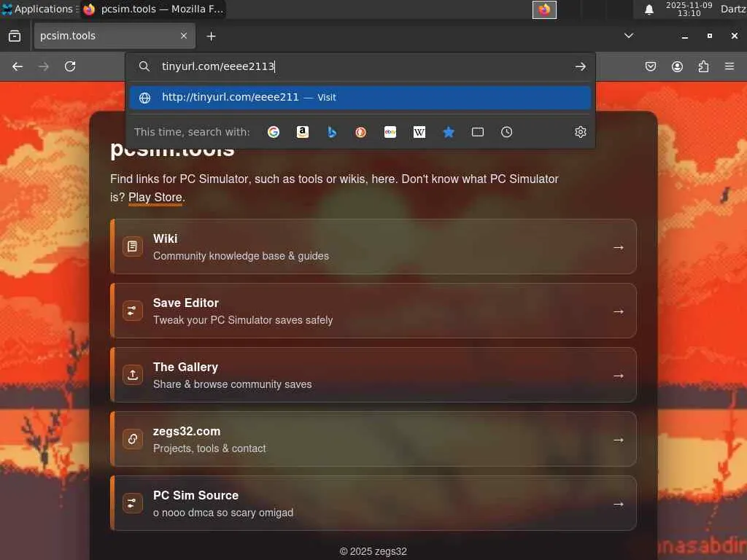The image size is (747, 560).
Task: Open The Gallery card
Action: pyautogui.click(x=373, y=376)
